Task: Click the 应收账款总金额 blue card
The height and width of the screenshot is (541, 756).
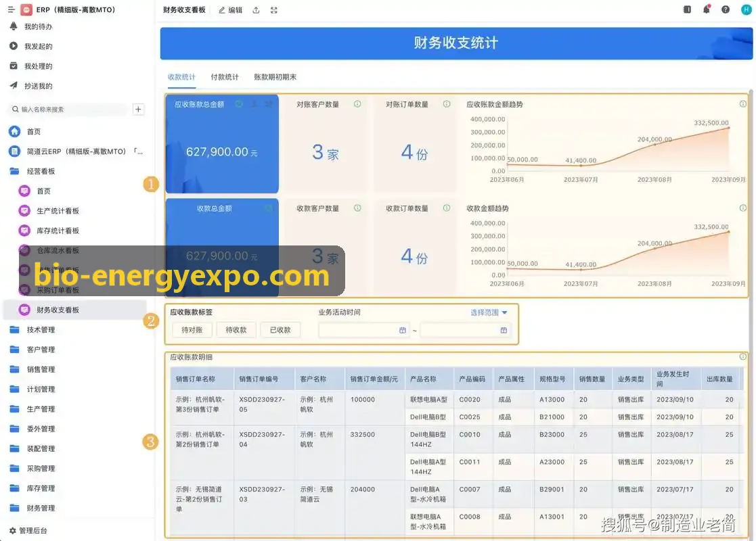Action: [222, 143]
